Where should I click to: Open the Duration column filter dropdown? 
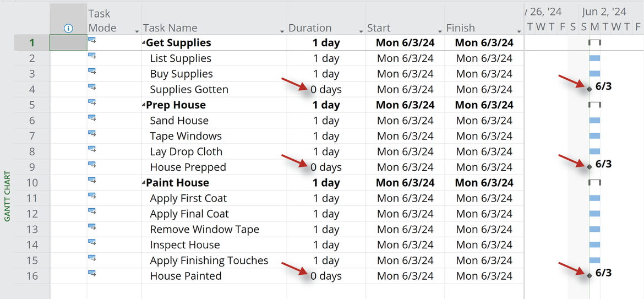(361, 31)
